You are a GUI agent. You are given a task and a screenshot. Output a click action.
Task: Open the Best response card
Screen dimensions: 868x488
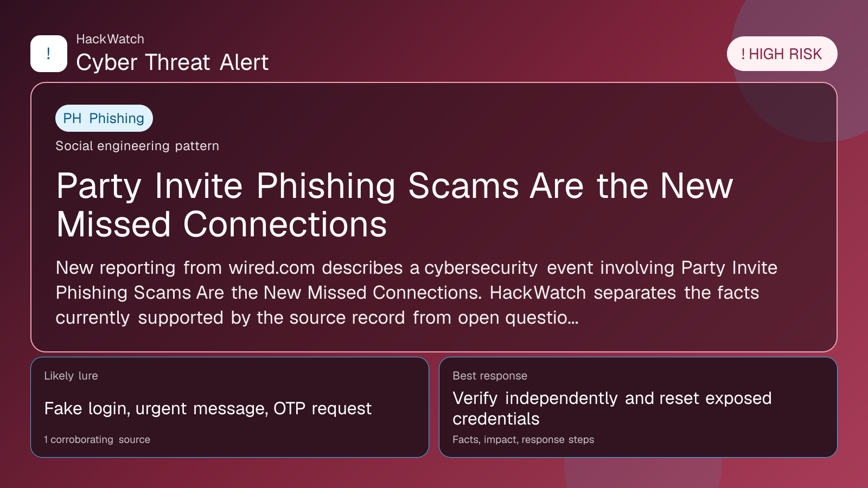click(638, 407)
